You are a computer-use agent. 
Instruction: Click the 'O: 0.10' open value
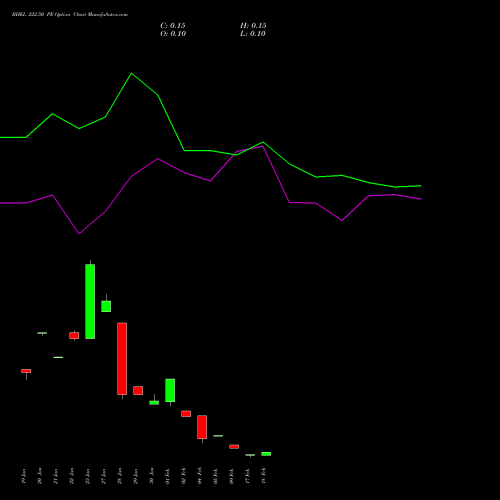point(173,34)
